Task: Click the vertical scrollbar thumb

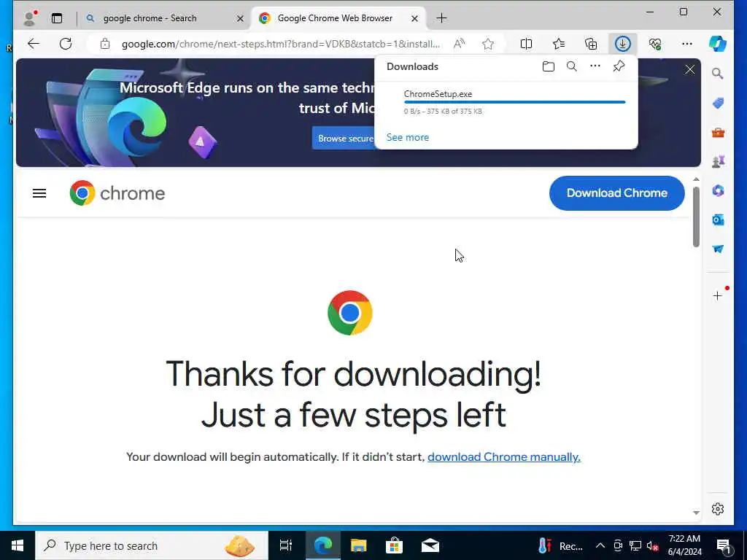Action: pyautogui.click(x=696, y=217)
